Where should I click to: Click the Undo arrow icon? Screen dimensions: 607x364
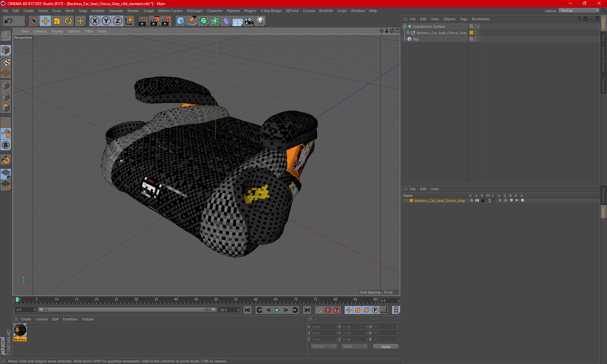pos(9,21)
